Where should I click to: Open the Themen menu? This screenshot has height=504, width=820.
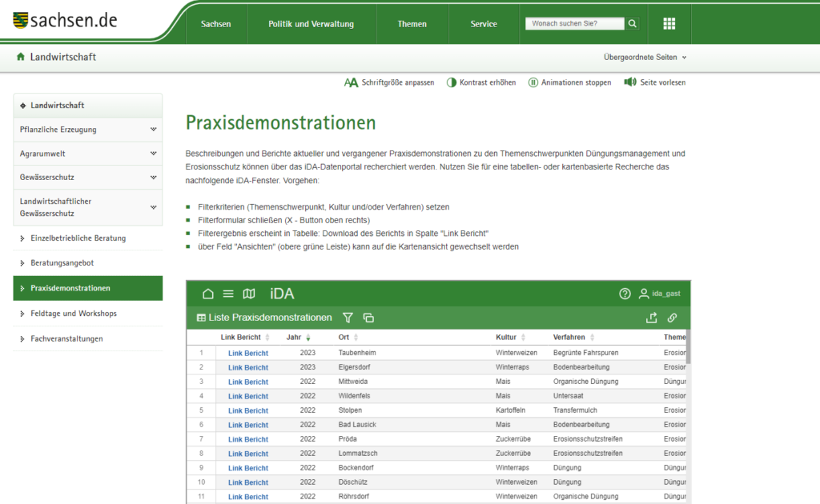[412, 24]
